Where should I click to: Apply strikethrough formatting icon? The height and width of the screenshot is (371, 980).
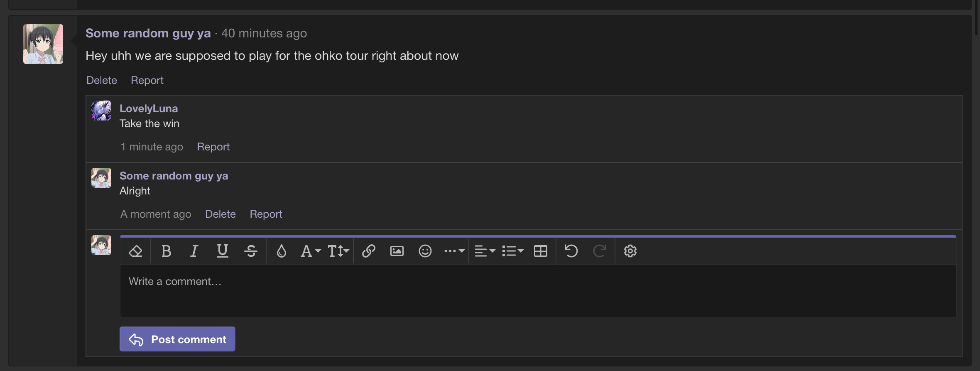click(x=251, y=251)
